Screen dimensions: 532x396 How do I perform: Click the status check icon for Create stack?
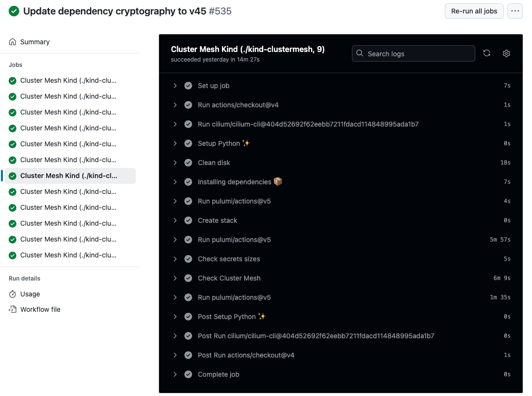188,220
